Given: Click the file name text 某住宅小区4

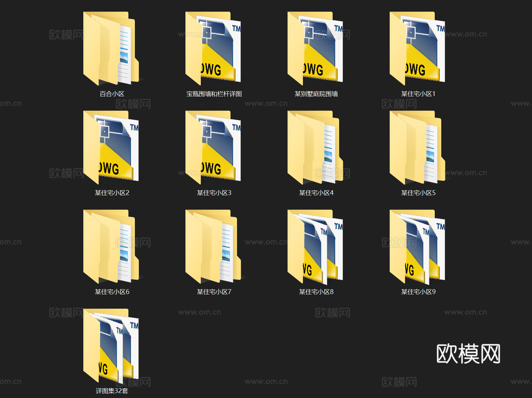Looking at the screenshot, I should tap(316, 193).
